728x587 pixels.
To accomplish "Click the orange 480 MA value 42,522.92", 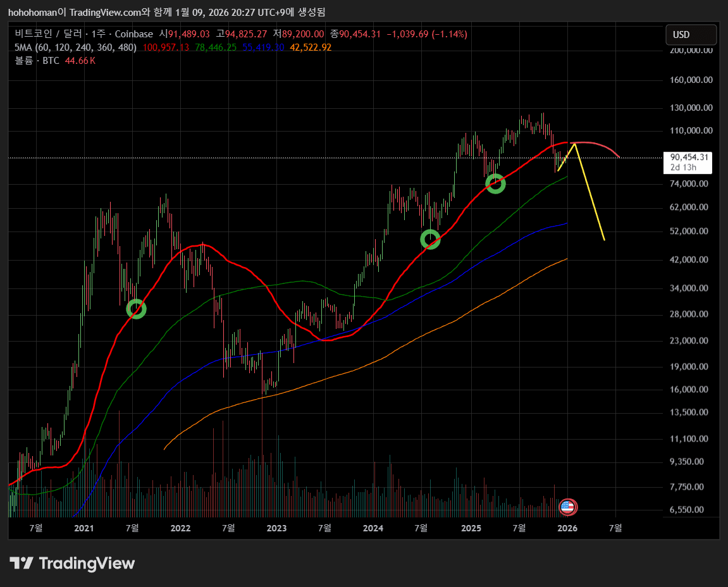I will (x=311, y=47).
